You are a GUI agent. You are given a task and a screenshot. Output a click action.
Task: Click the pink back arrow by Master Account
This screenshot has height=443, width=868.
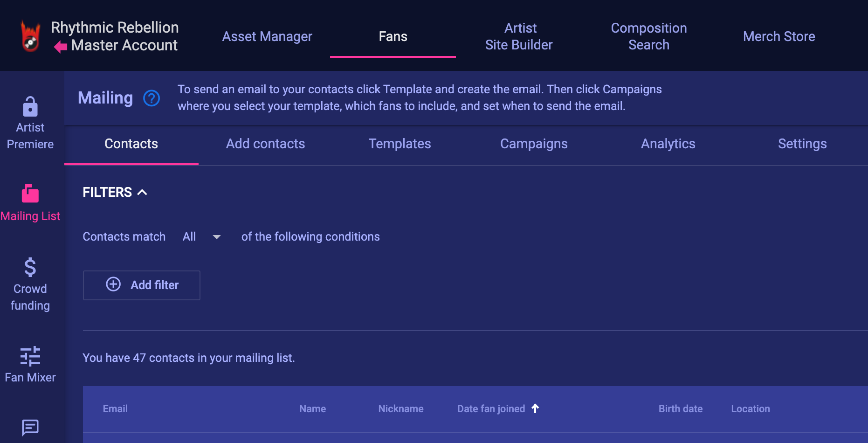(x=61, y=46)
